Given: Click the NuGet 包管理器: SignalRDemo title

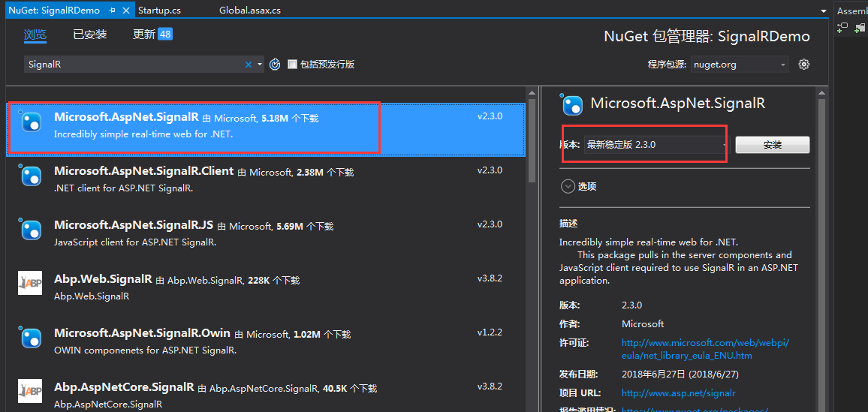Looking at the screenshot, I should (x=707, y=37).
